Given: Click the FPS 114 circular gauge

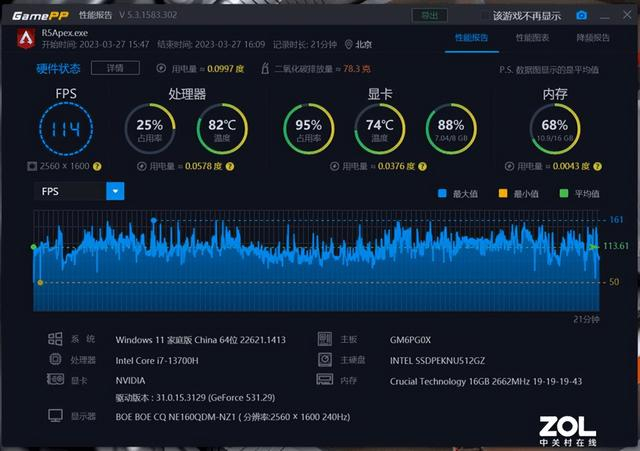Looking at the screenshot, I should [x=66, y=129].
